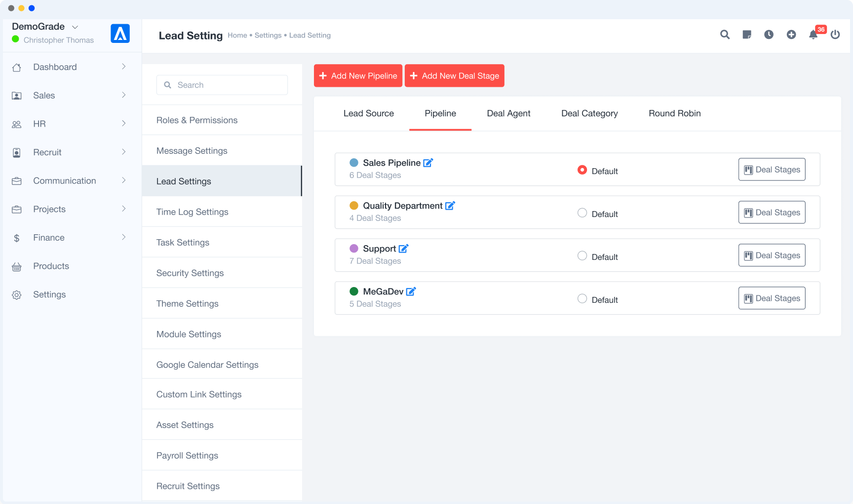853x504 pixels.
Task: Open sticky notes icon in header
Action: pos(747,35)
